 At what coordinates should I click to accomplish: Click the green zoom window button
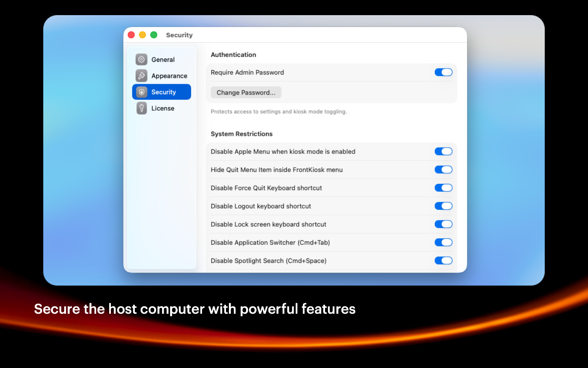(154, 35)
